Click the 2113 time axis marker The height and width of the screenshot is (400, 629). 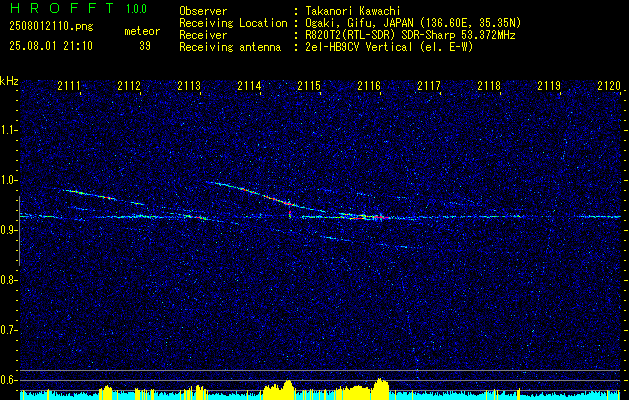[189, 86]
